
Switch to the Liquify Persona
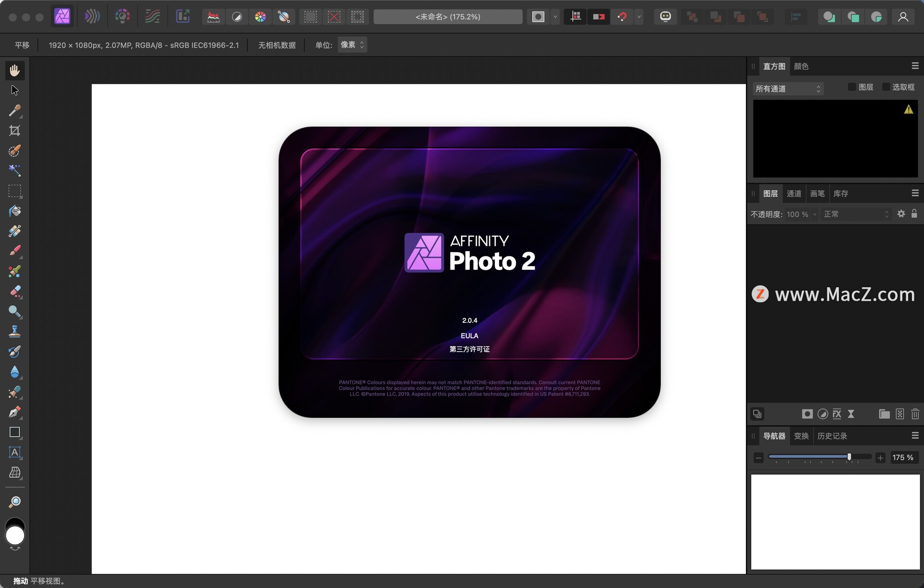[92, 17]
